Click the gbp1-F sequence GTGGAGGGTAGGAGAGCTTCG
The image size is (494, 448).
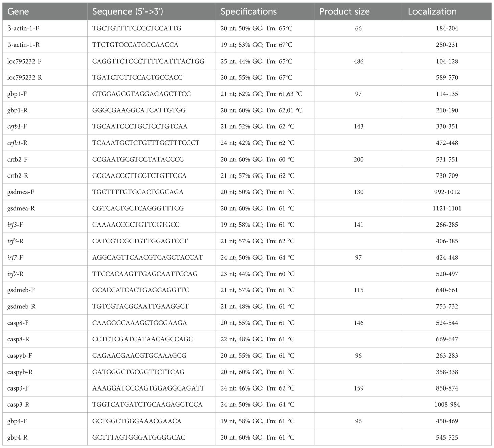141,94
